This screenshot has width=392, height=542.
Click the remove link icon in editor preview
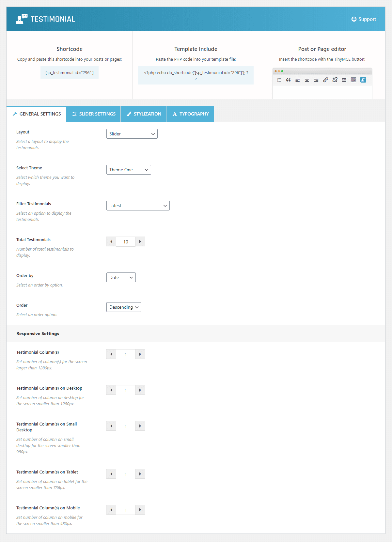(x=335, y=80)
